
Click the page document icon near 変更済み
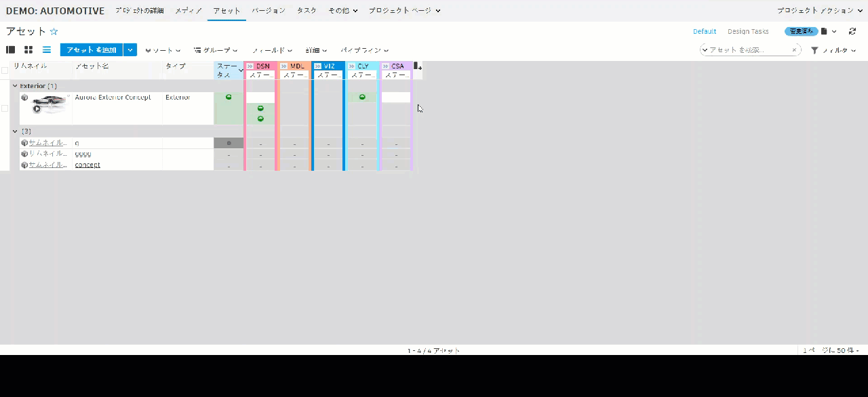click(x=824, y=32)
